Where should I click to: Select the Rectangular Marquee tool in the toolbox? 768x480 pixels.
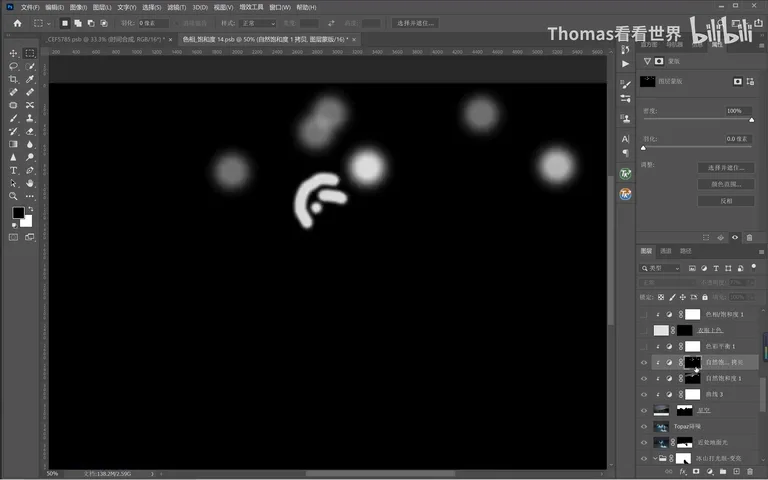(x=30, y=53)
